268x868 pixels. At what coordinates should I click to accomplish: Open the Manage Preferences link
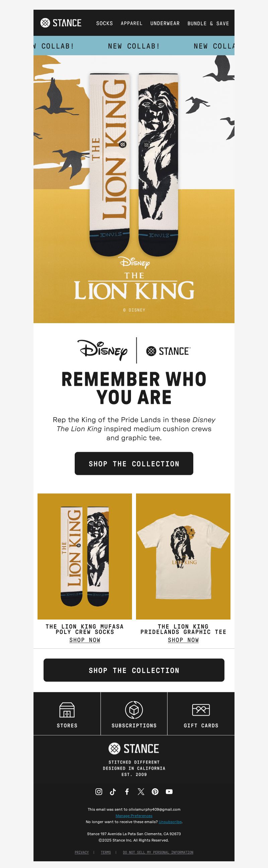pyautogui.click(x=134, y=815)
